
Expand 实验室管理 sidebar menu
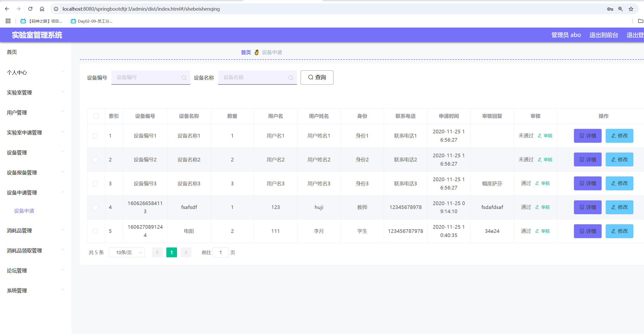(36, 92)
